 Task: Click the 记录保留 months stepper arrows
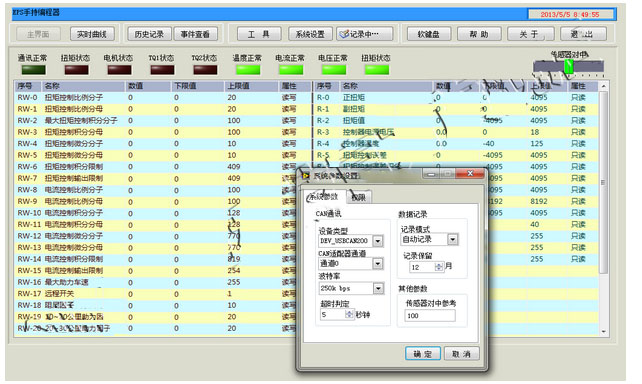[439, 267]
